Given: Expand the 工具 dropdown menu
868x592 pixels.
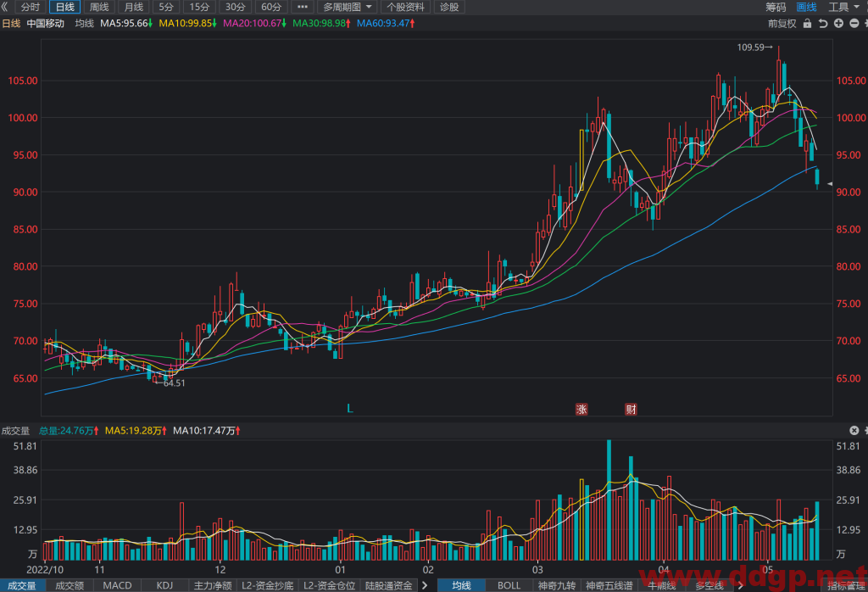Looking at the screenshot, I should click(844, 7).
